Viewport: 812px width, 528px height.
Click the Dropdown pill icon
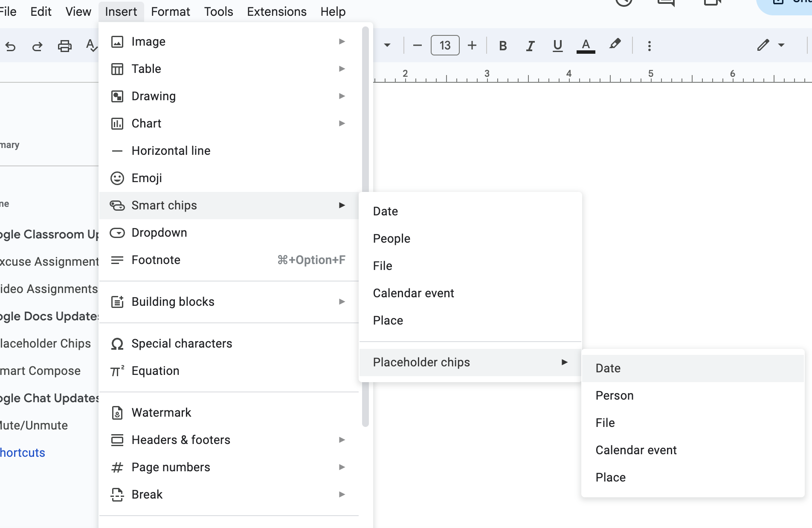click(x=117, y=233)
